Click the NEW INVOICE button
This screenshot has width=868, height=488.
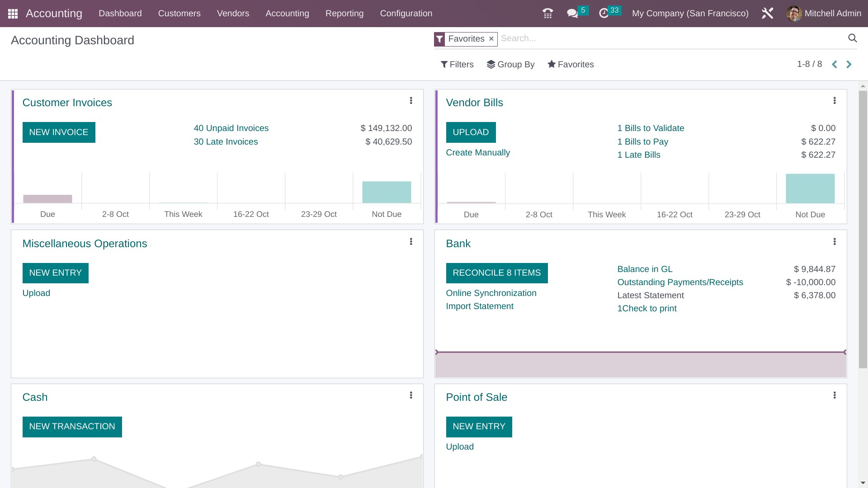point(59,132)
